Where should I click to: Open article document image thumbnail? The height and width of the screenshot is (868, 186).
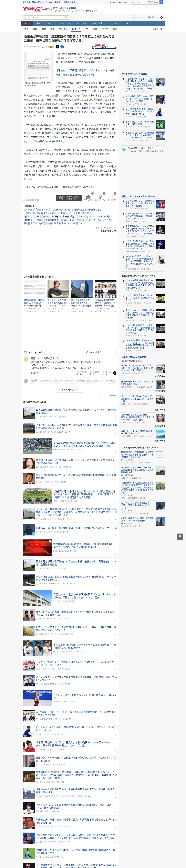(39, 66)
